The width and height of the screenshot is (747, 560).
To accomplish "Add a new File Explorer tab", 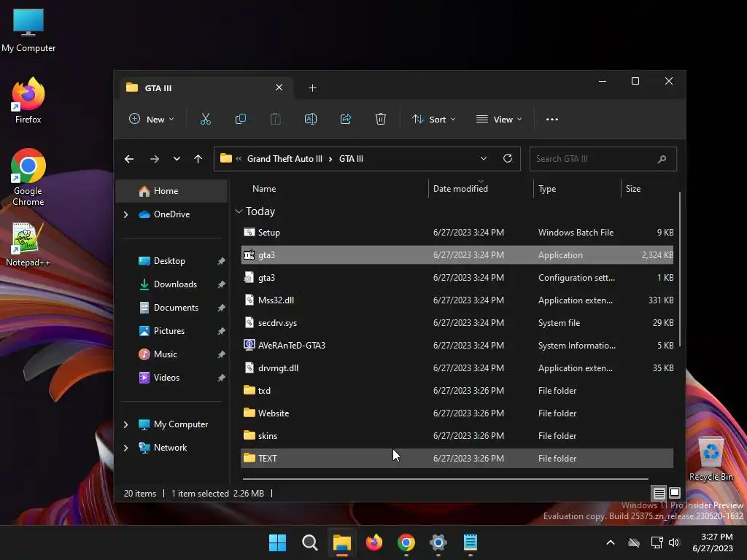I will point(312,88).
